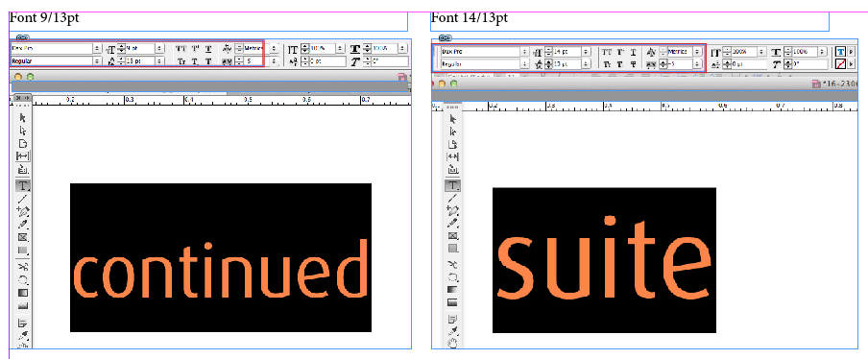The image size is (868, 359).
Task: Click the chain link anchor above the 'suite' screenshot
Action: pyautogui.click(x=446, y=37)
